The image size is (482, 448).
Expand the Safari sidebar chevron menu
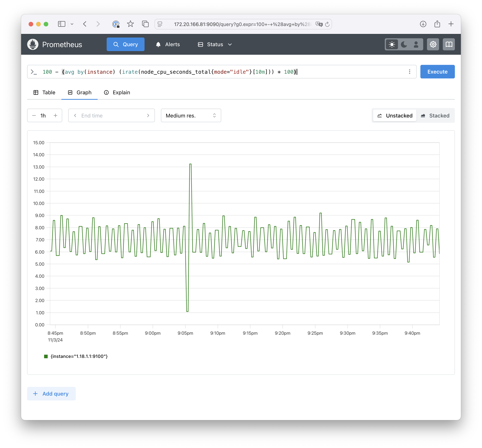pos(72,24)
